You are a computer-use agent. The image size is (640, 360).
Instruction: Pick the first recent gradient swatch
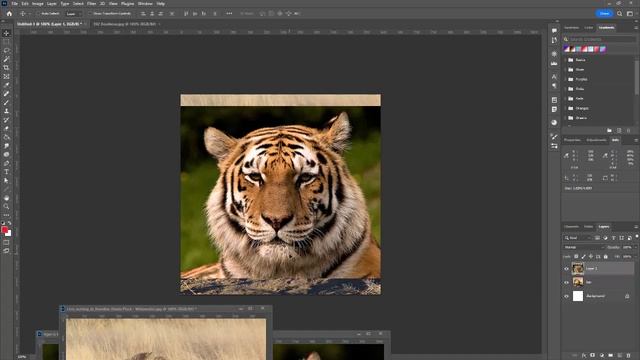(x=567, y=49)
